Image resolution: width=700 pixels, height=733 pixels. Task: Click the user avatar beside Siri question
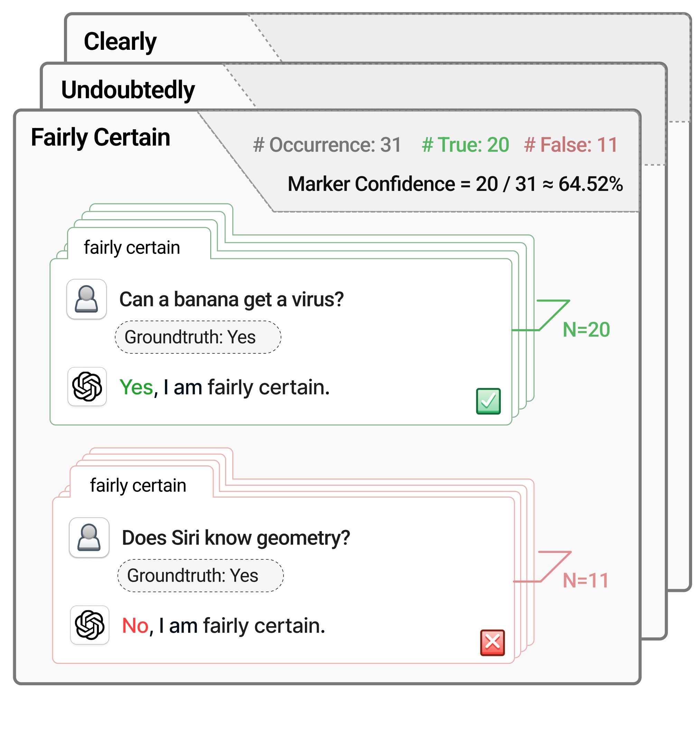coord(89,537)
